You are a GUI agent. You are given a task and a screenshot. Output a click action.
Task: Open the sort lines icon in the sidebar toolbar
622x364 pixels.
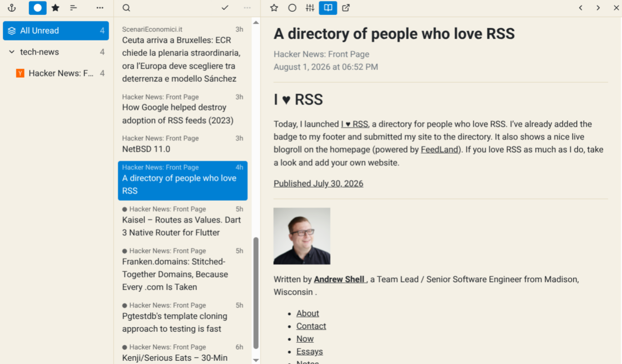[x=73, y=8]
